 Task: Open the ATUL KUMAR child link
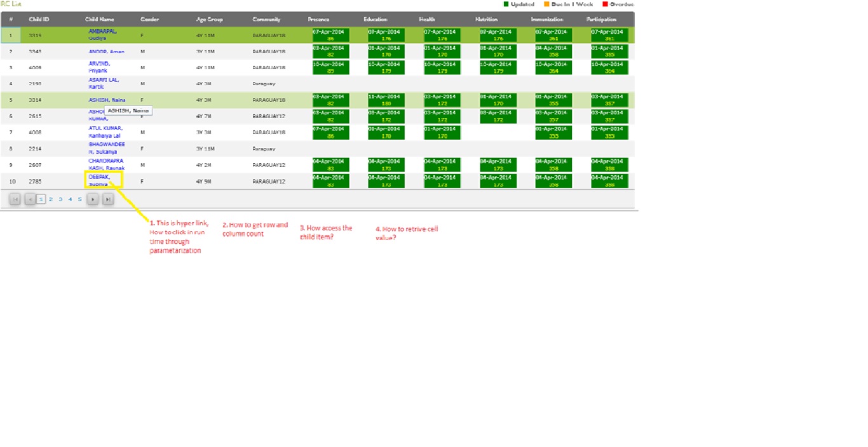tap(104, 131)
